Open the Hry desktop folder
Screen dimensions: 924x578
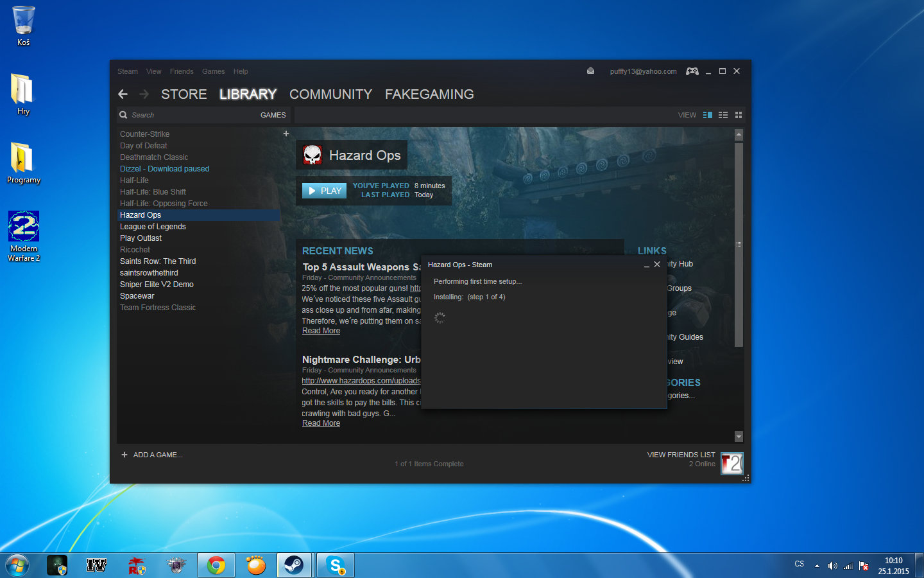23,94
